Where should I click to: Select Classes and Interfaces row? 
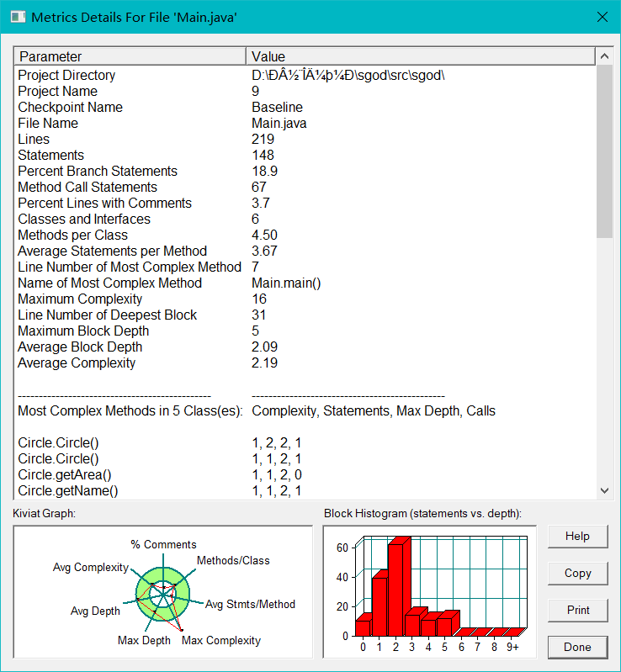pos(305,219)
